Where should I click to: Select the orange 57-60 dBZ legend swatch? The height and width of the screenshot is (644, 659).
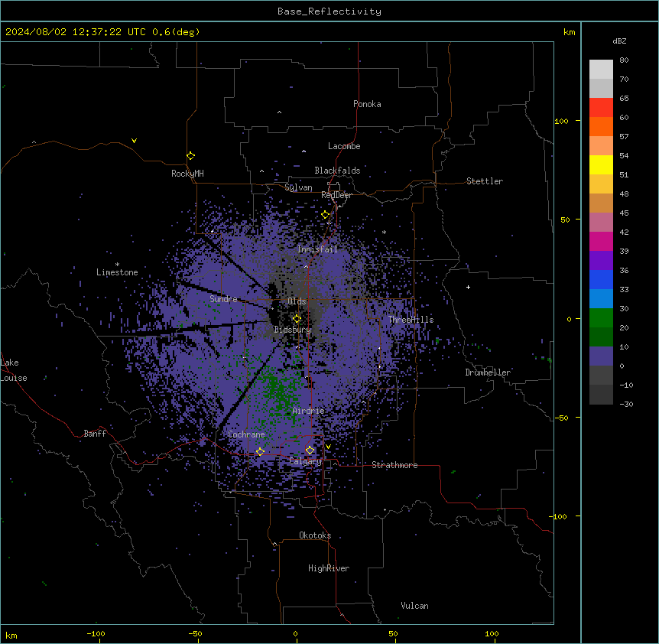(x=601, y=126)
